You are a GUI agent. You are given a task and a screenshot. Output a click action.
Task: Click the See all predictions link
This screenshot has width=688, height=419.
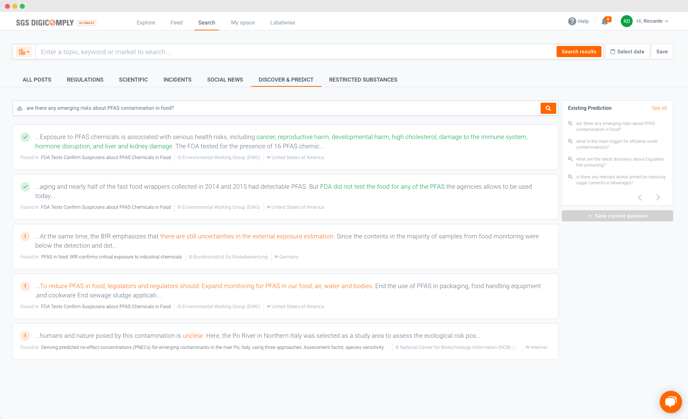659,108
